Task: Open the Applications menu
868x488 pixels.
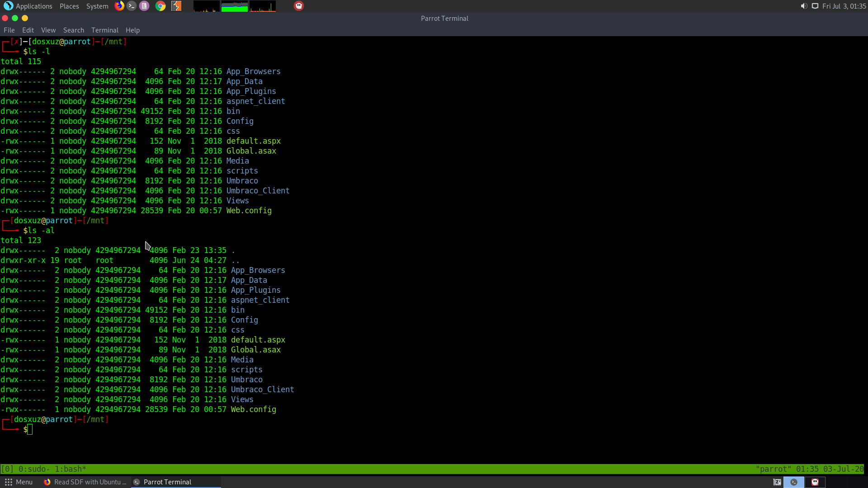Action: pos(28,6)
